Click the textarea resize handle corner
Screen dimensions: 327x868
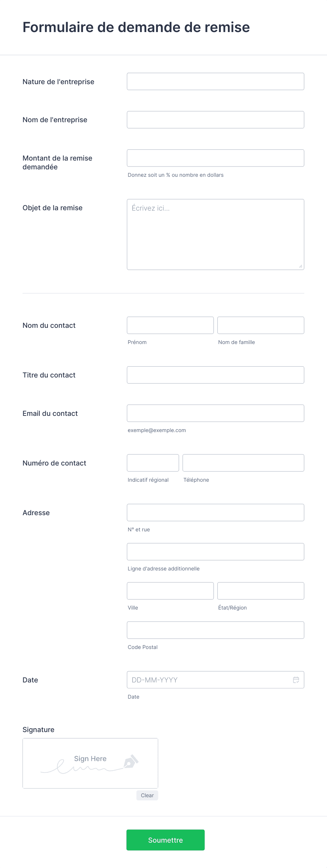(301, 266)
